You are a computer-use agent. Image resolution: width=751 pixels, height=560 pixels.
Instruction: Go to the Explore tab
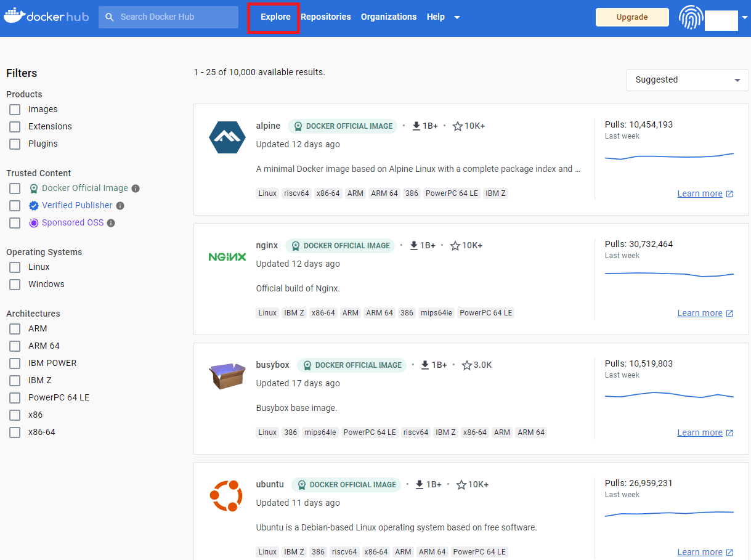(x=275, y=17)
